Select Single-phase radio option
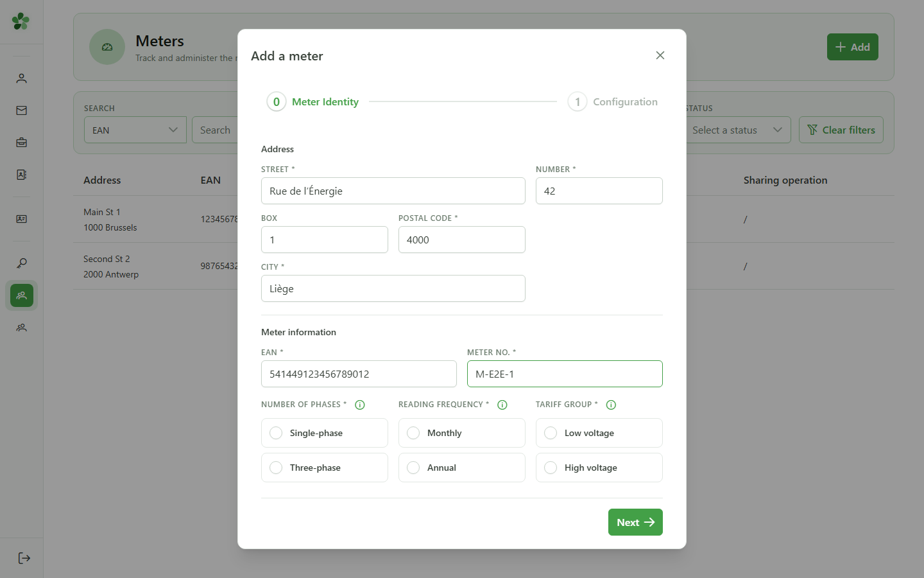Image resolution: width=924 pixels, height=578 pixels. coord(325,433)
